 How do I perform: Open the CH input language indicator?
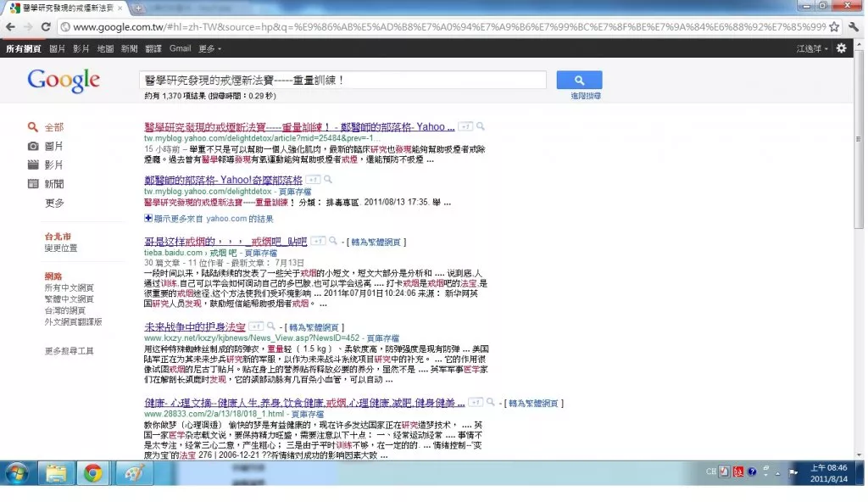(x=711, y=472)
